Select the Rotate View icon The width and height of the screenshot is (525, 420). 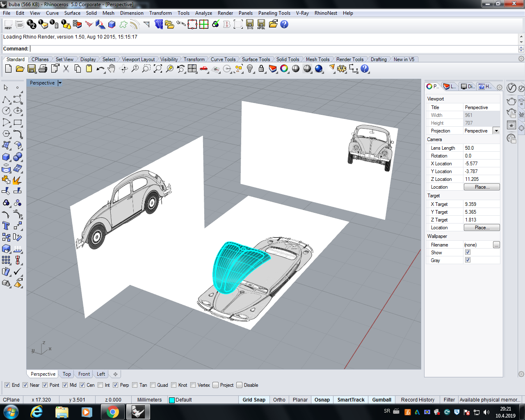click(x=123, y=69)
